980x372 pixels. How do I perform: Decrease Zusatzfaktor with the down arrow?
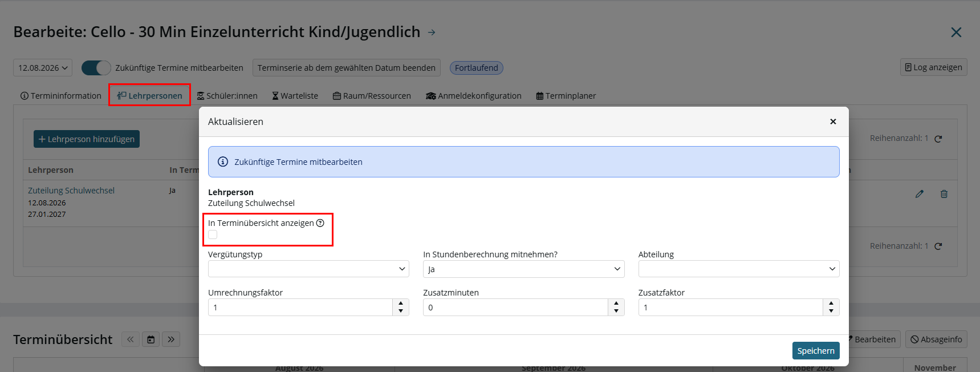pos(831,311)
